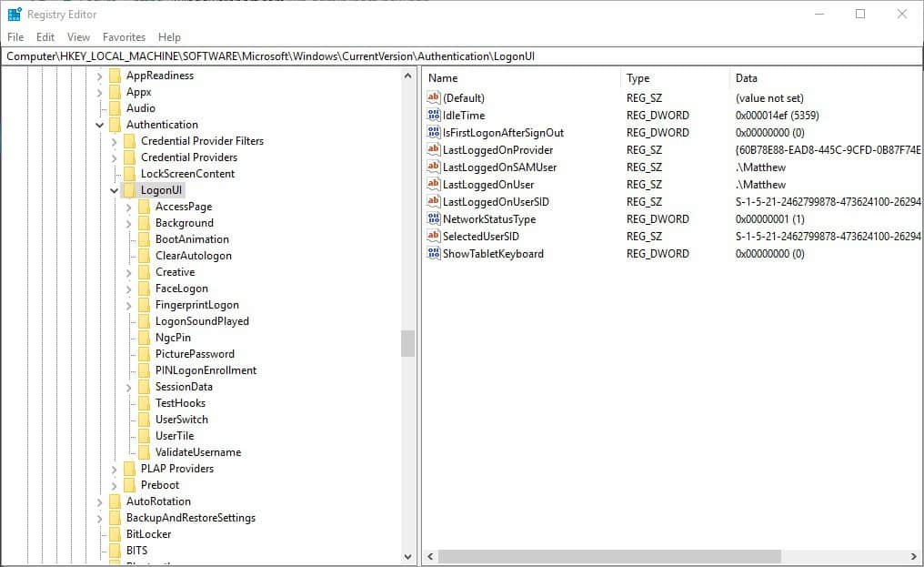This screenshot has width=924, height=567.
Task: Click the LockScreenContent folder icon
Action: pyautogui.click(x=130, y=174)
